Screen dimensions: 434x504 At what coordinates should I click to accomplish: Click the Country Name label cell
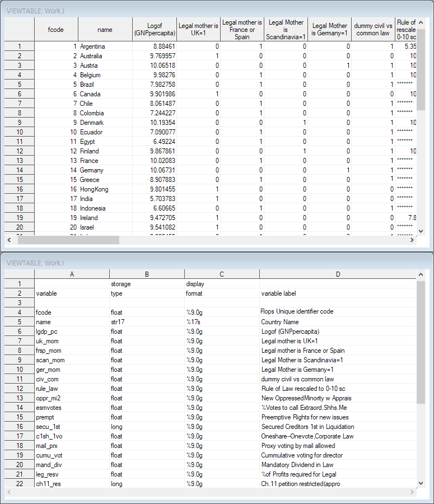pyautogui.click(x=338, y=322)
